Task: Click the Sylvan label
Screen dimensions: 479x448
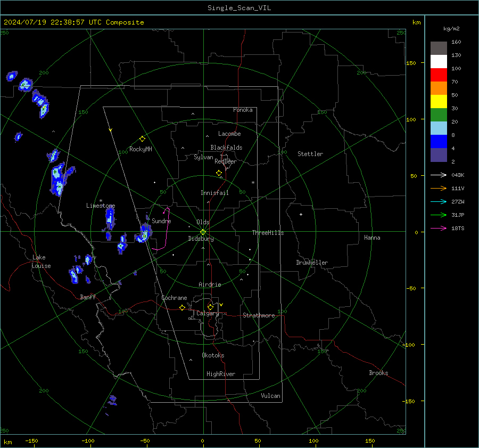Action: [203, 157]
